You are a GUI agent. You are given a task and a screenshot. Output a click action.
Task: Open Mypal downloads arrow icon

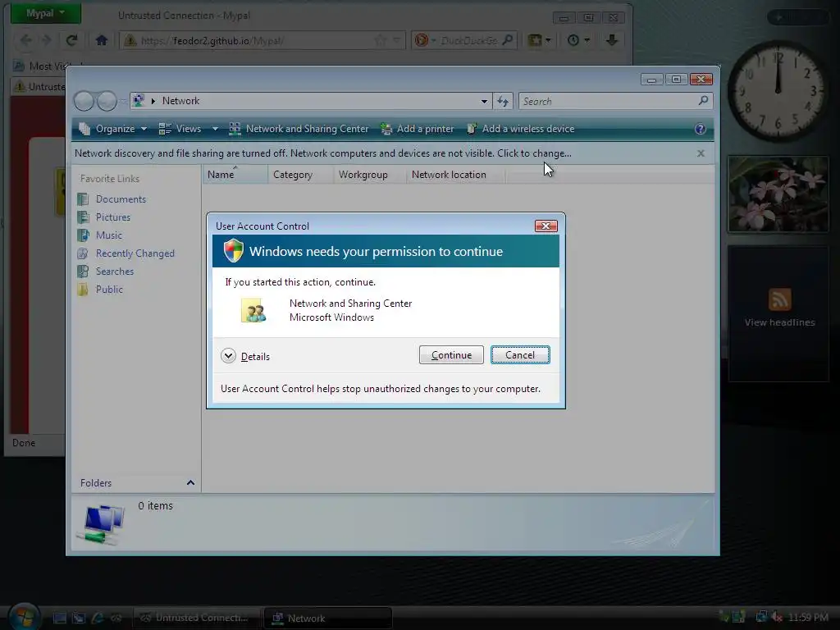(x=612, y=40)
